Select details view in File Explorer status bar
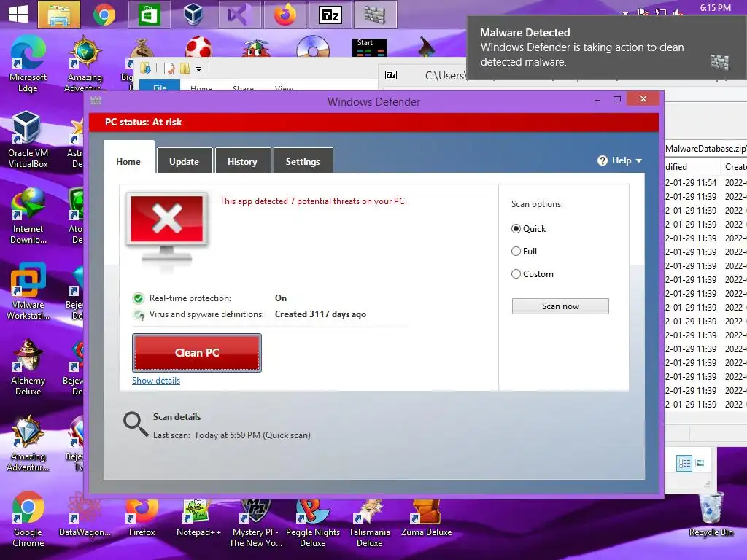The width and height of the screenshot is (747, 560). (x=684, y=463)
